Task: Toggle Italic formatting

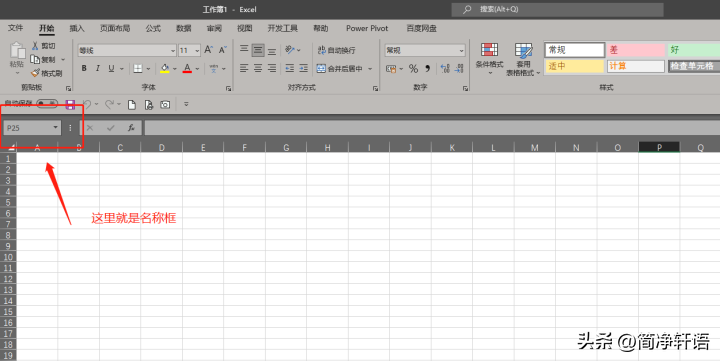Action: click(97, 68)
